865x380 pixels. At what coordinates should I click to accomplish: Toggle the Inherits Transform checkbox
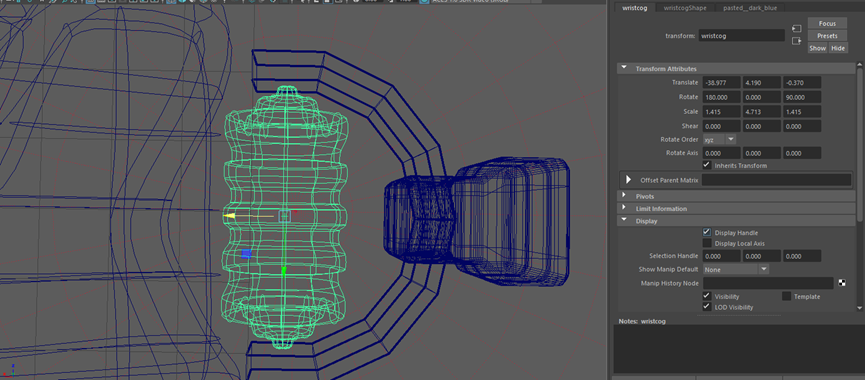707,165
